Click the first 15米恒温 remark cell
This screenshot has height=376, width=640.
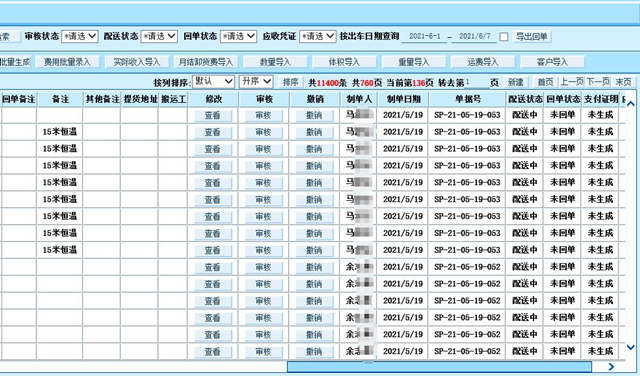coord(60,132)
